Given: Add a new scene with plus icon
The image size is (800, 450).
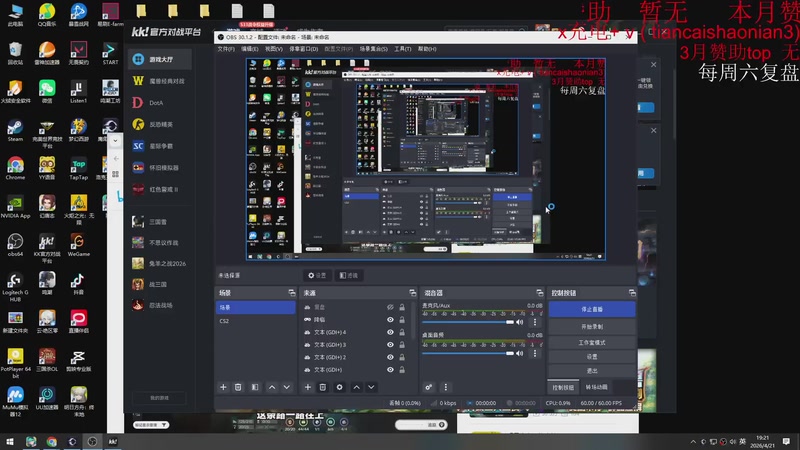Looking at the screenshot, I should click(x=223, y=387).
